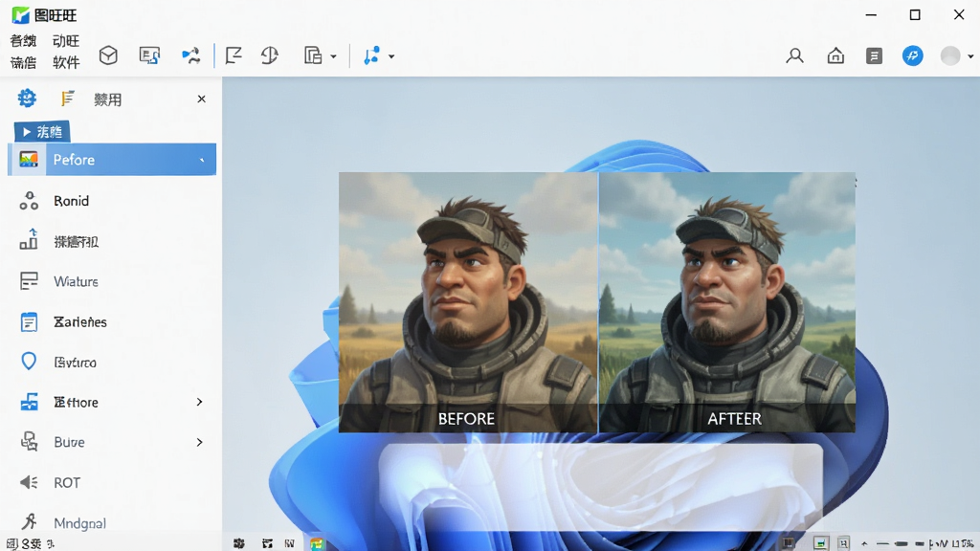Click the BEFORE image thumbnail
Viewport: 980px width, 551px height.
[467, 301]
